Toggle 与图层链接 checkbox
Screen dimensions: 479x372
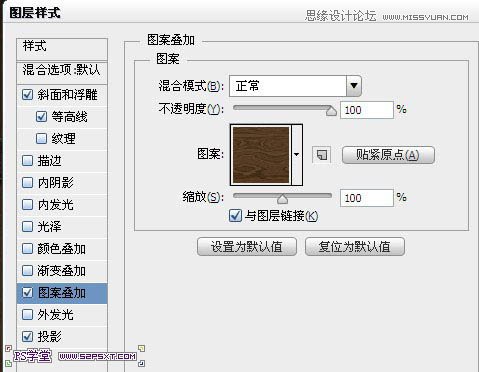pos(235,216)
